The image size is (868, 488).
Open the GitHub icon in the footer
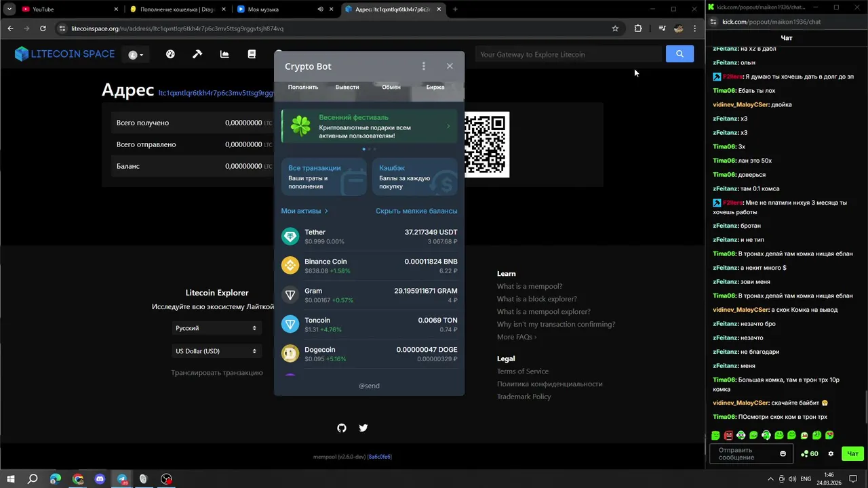(342, 428)
